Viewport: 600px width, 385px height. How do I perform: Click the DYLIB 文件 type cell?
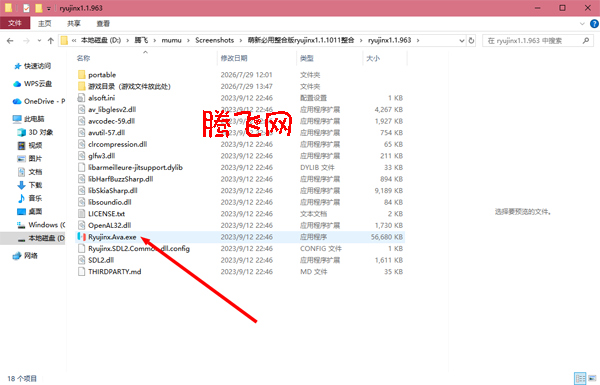pos(317,167)
